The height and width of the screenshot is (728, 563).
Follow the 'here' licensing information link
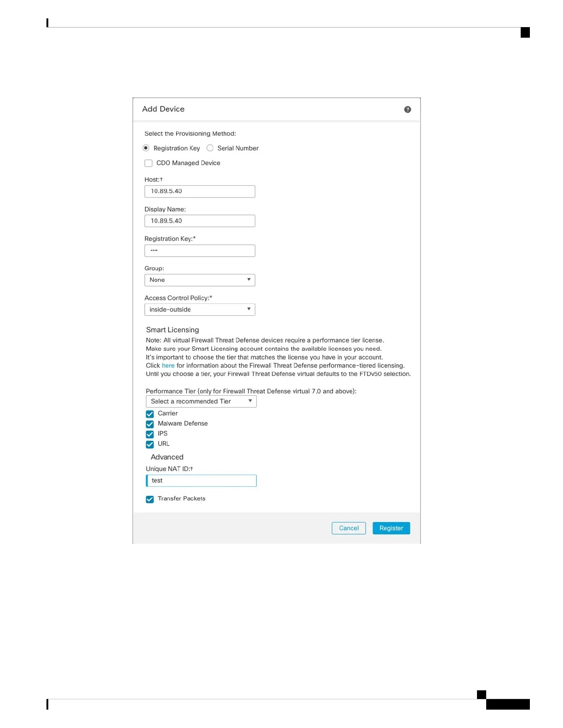point(168,366)
